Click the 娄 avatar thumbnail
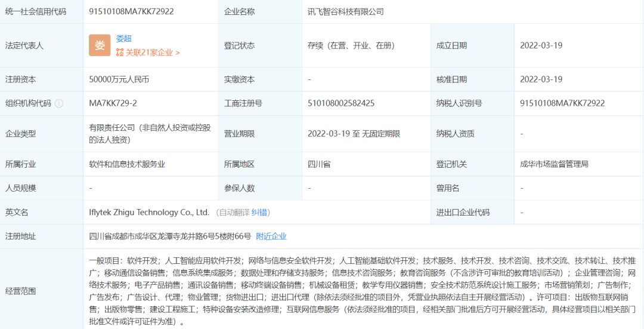644x329 pixels. pyautogui.click(x=100, y=45)
